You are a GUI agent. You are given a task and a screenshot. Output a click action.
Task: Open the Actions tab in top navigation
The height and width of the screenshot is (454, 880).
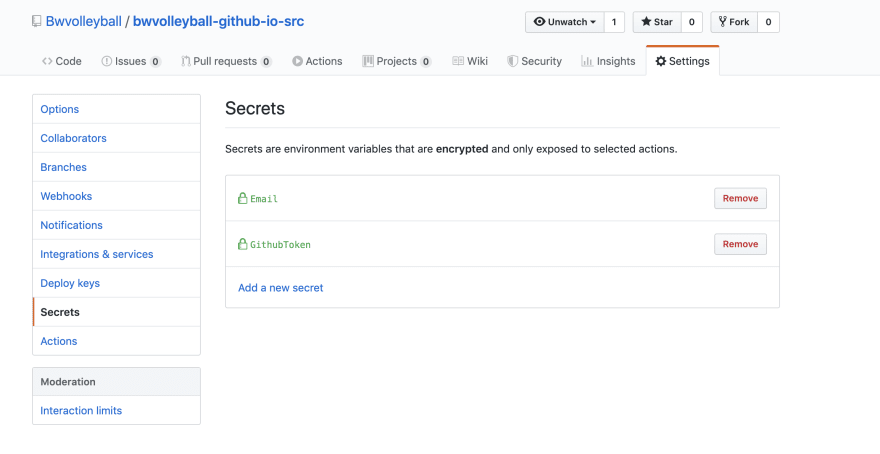[x=317, y=61]
